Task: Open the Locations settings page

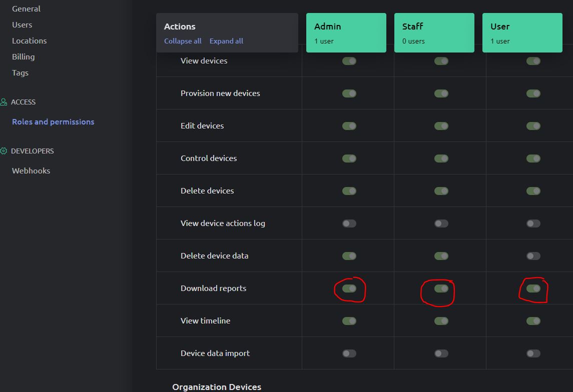Action: (x=30, y=40)
